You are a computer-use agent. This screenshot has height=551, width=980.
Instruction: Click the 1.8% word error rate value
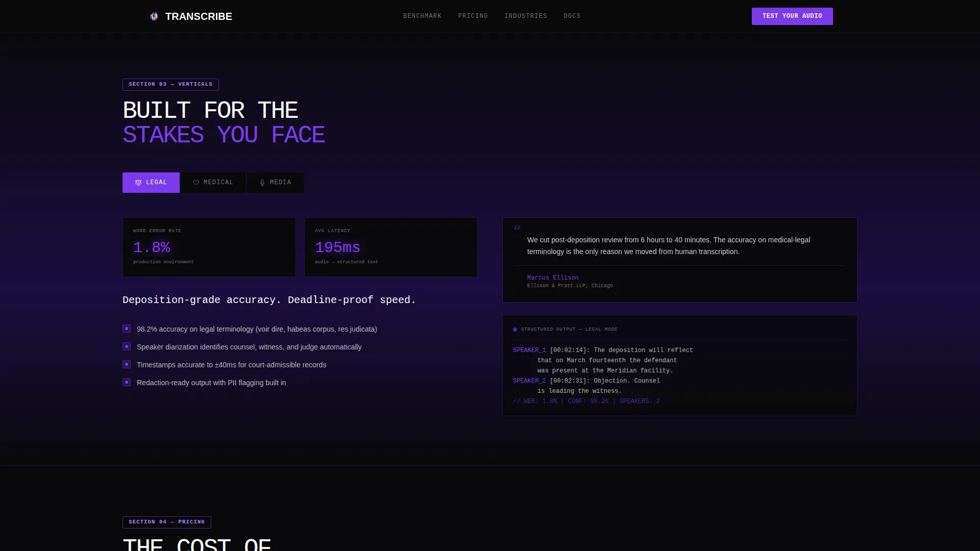click(x=152, y=247)
